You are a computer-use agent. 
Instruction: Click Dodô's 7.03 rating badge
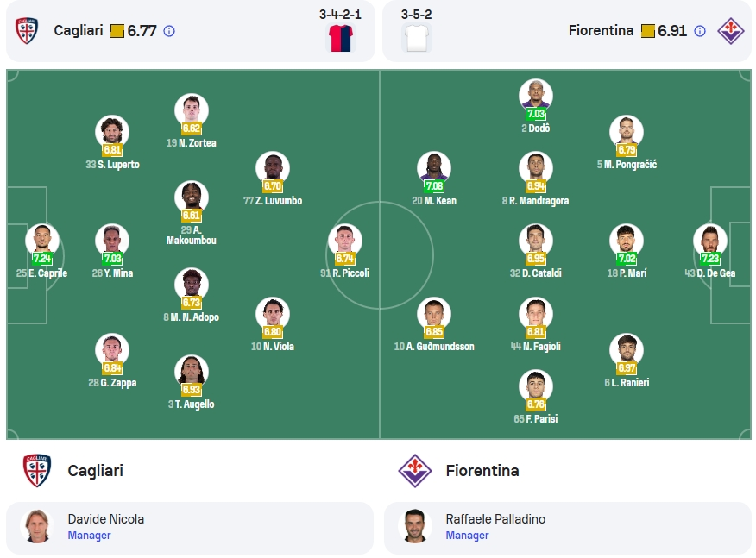point(536,114)
